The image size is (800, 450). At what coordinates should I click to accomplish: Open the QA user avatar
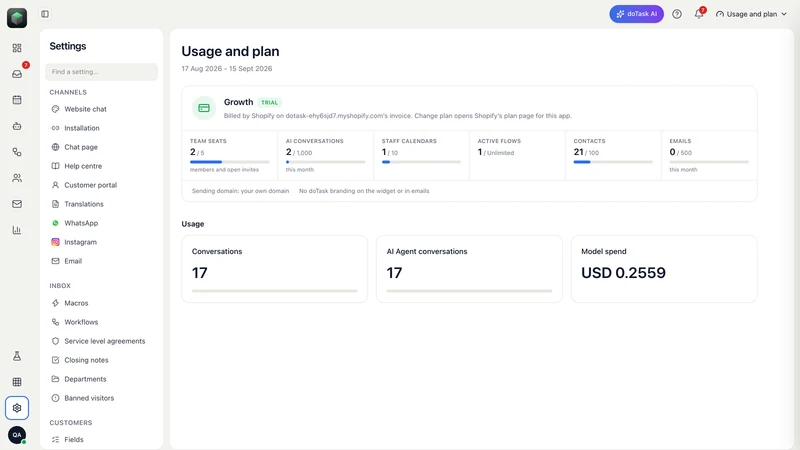coord(17,435)
